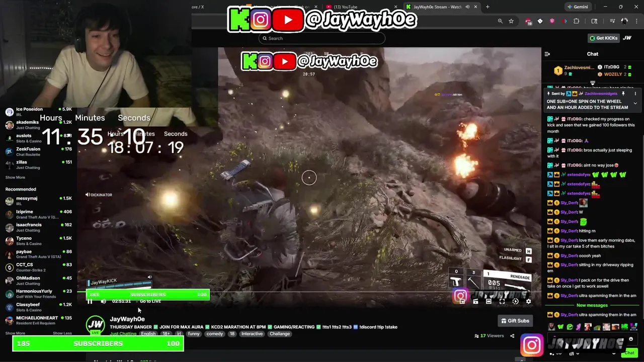644x362 pixels.
Task: Expand the pinned message chevron
Action: click(x=635, y=104)
